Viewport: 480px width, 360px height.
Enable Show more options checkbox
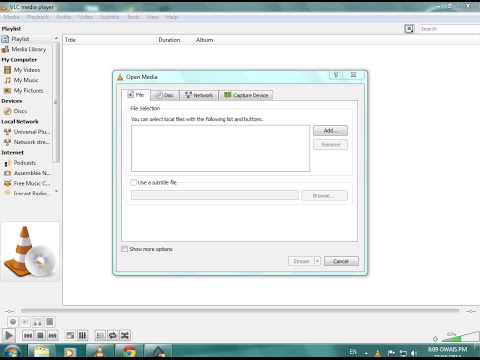pos(125,249)
